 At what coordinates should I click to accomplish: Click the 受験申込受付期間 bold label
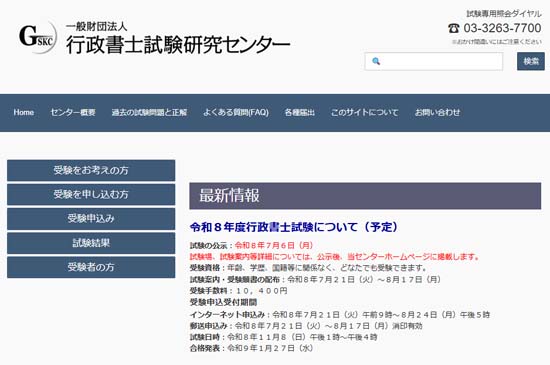(x=223, y=302)
